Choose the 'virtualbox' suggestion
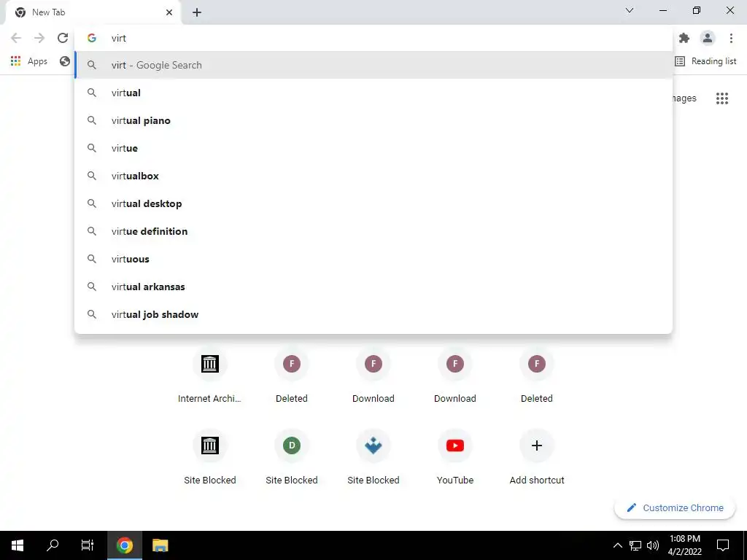The width and height of the screenshot is (747, 560). point(373,176)
